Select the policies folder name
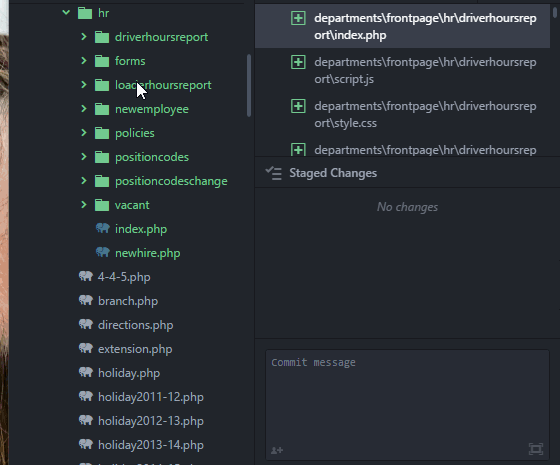This screenshot has width=560, height=465. (135, 133)
